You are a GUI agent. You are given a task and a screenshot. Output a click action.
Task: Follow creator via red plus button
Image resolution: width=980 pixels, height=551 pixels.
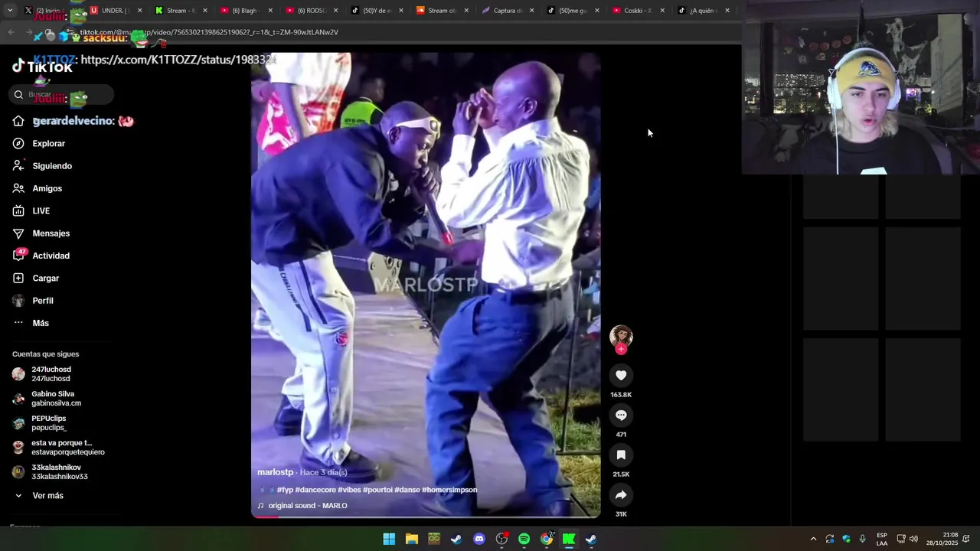(621, 349)
